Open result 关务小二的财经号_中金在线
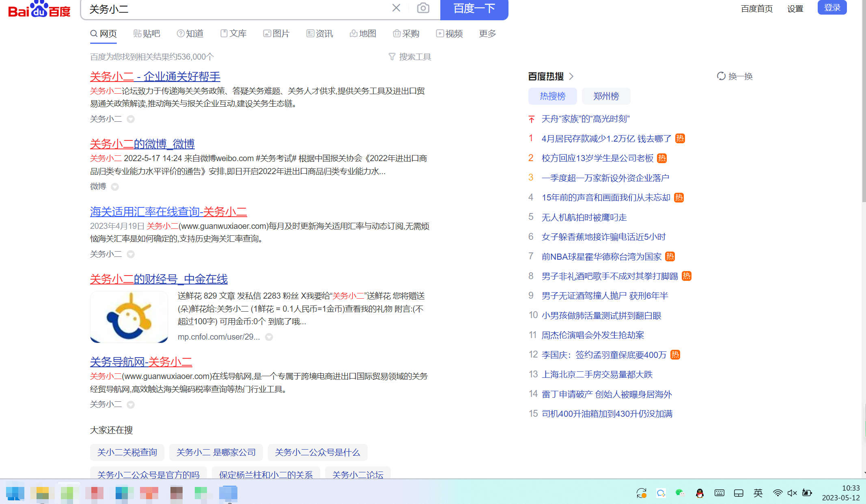 coord(159,279)
